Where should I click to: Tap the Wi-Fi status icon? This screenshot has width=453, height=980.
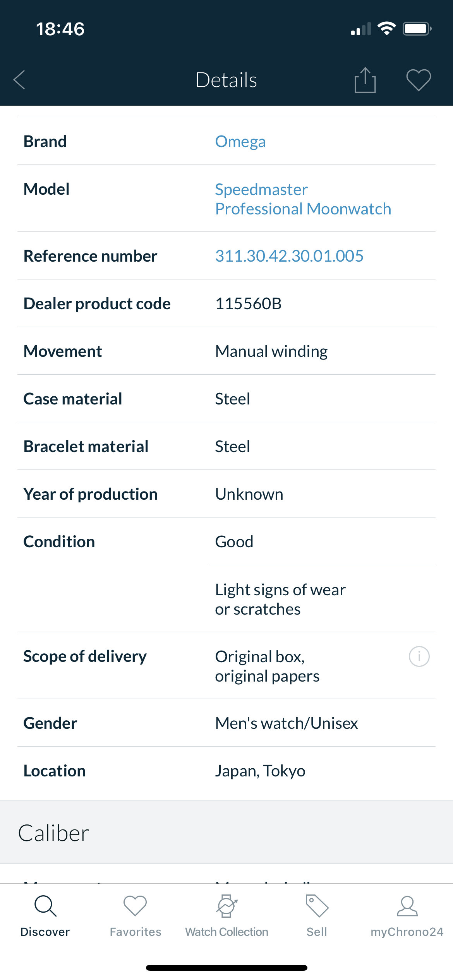tap(386, 29)
